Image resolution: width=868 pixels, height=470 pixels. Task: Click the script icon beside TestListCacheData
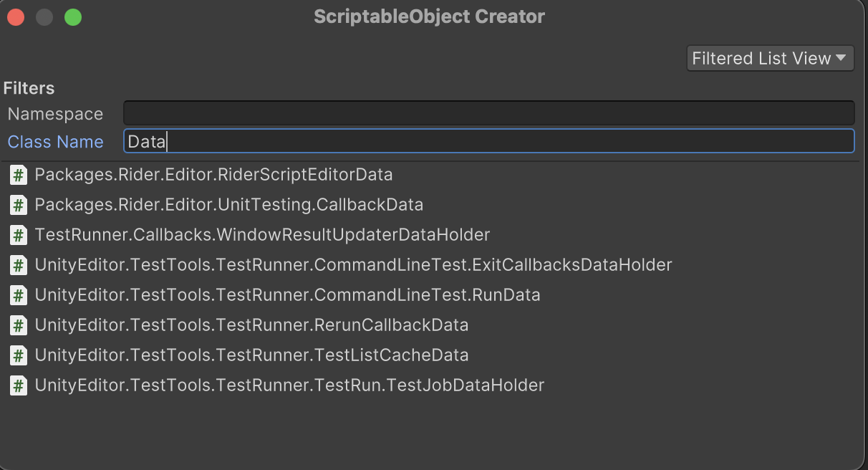pos(19,355)
